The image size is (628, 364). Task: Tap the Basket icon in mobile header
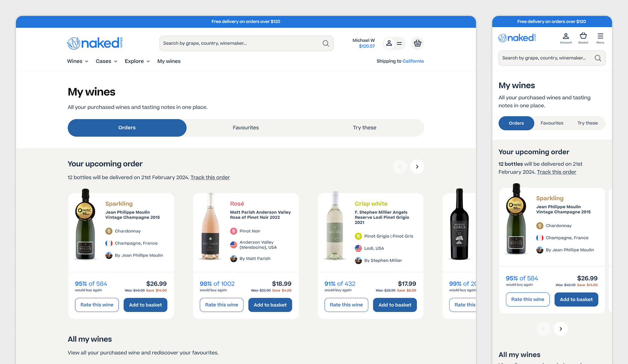pos(583,38)
